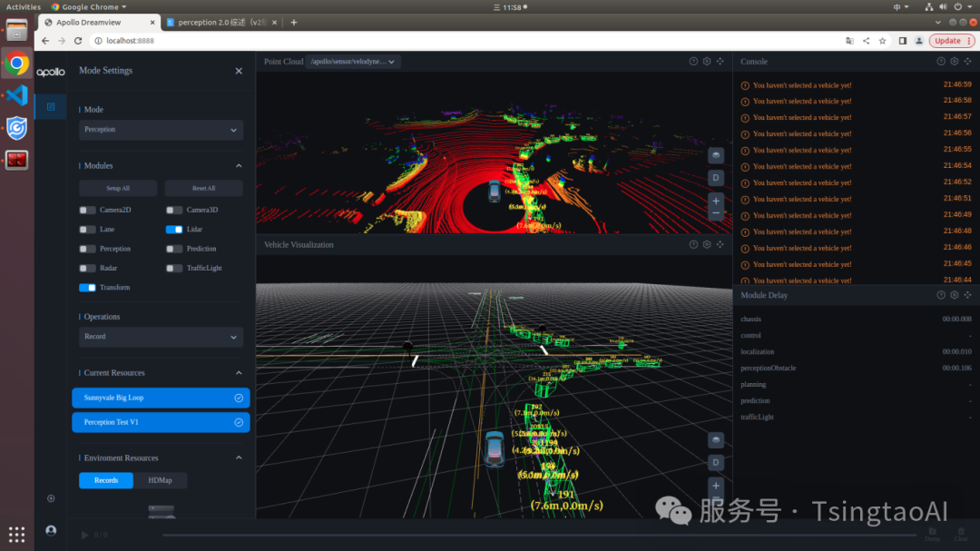
Task: Collapse the Enviroment Resources section
Action: coord(239,458)
